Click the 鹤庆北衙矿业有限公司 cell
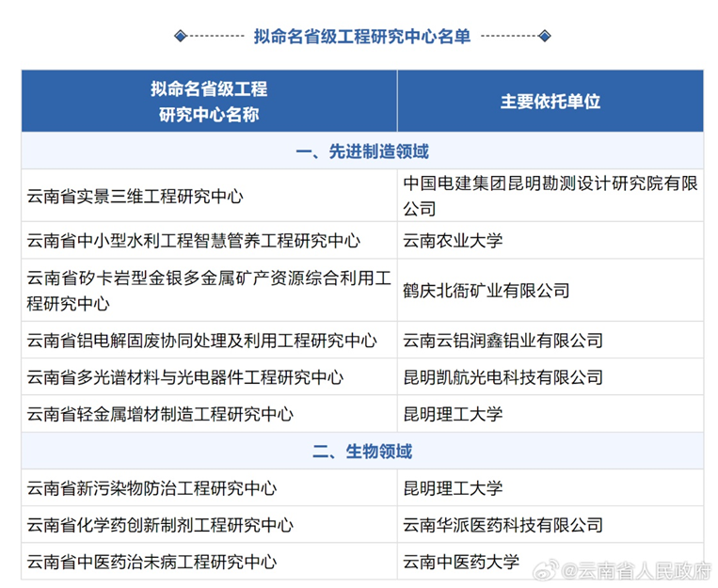This screenshot has height=588, width=718. click(x=487, y=291)
